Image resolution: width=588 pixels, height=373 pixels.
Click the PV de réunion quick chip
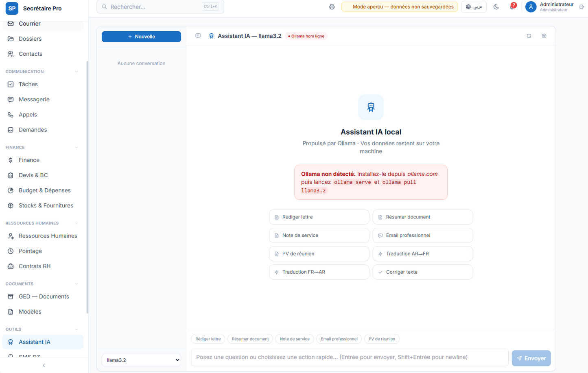point(382,339)
